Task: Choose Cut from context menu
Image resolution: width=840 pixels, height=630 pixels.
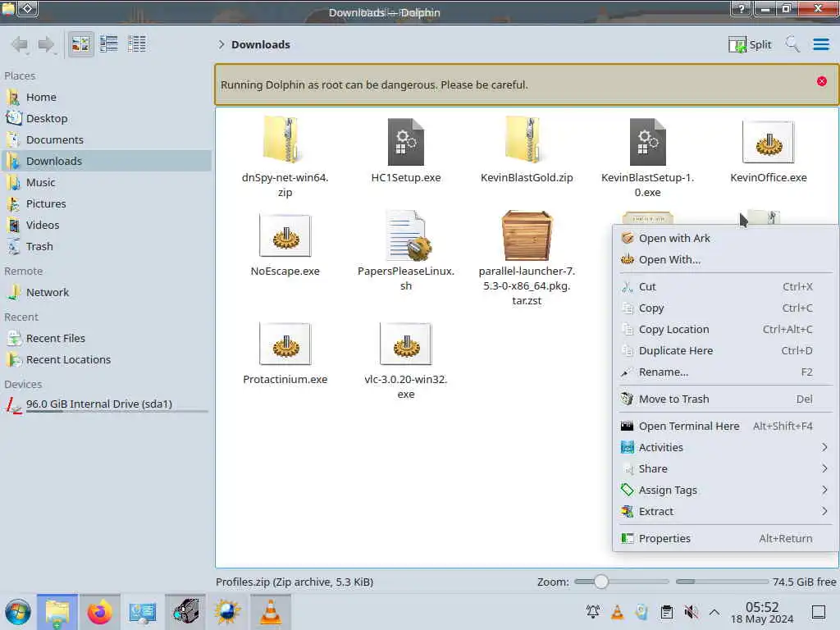Action: [725, 286]
